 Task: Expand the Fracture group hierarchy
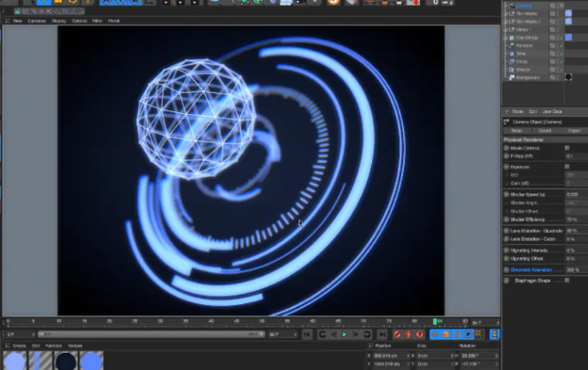506,38
